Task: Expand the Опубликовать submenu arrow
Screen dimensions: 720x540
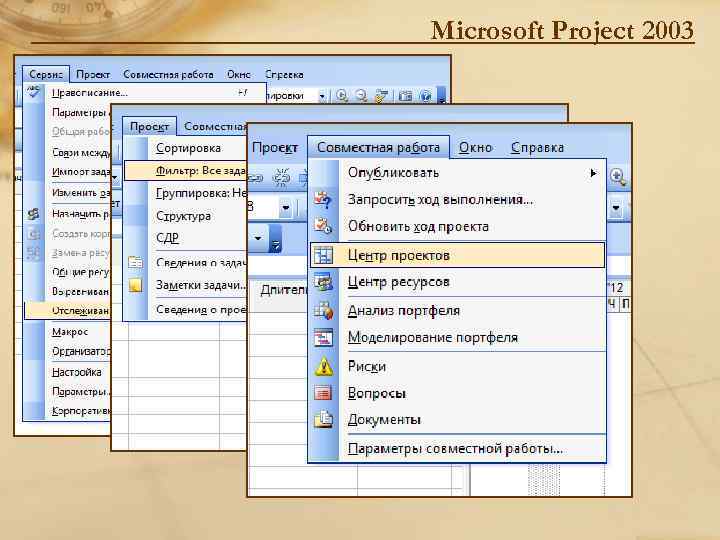Action: point(594,173)
